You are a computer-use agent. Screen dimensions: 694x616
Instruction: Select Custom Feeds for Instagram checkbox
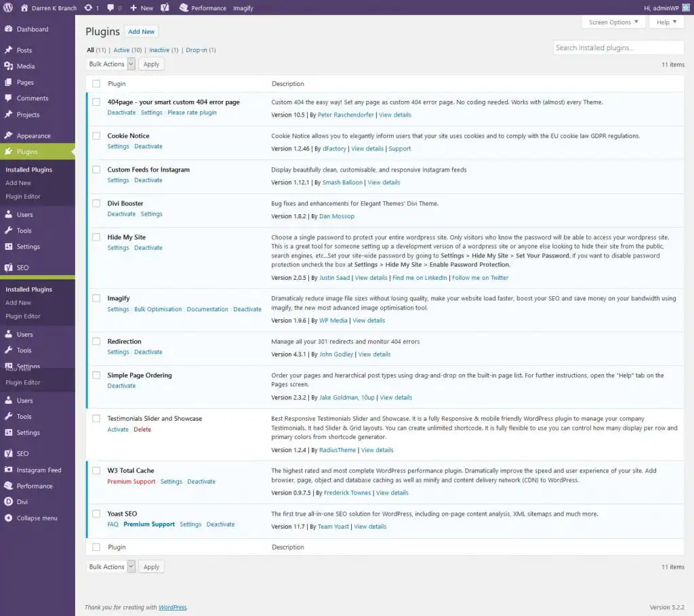[96, 169]
